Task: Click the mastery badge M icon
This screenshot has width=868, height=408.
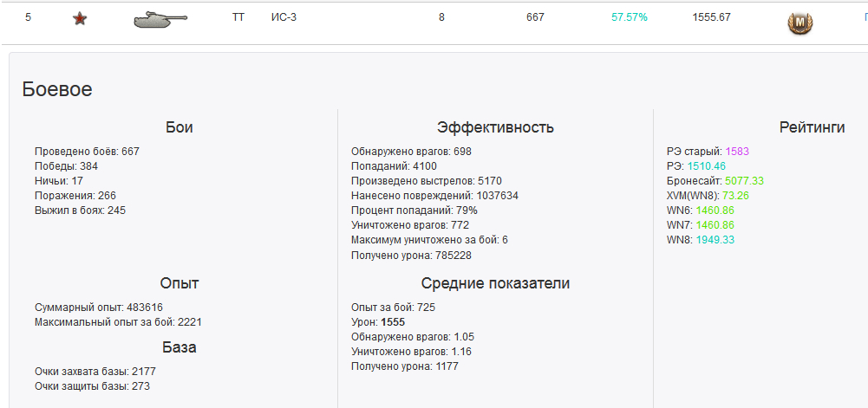Action: 799,23
